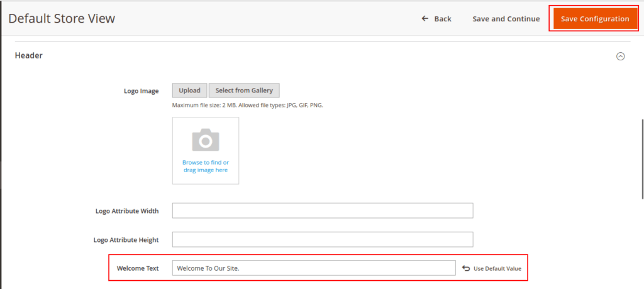The height and width of the screenshot is (289, 644).
Task: Click into the Welcome Text input field
Action: [313, 268]
